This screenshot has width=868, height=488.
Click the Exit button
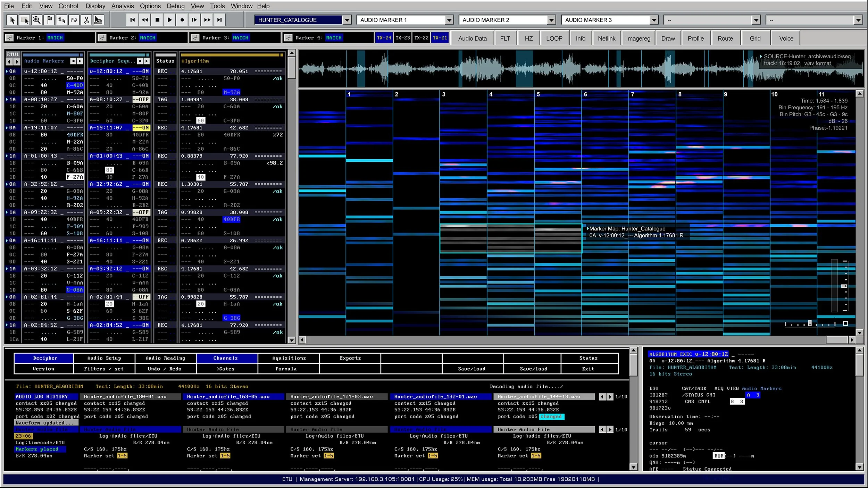coord(588,369)
